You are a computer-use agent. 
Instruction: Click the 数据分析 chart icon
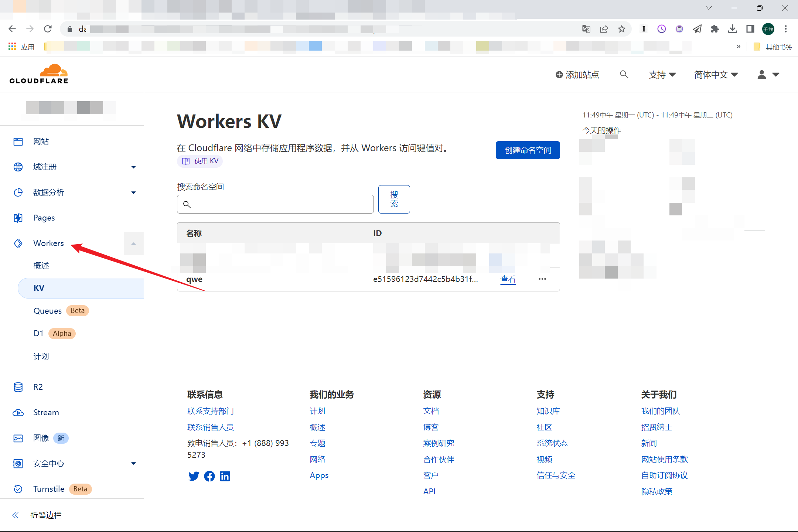[18, 192]
